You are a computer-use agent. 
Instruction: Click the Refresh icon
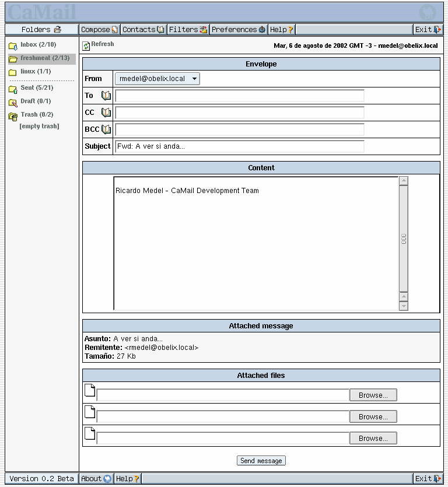[x=86, y=45]
